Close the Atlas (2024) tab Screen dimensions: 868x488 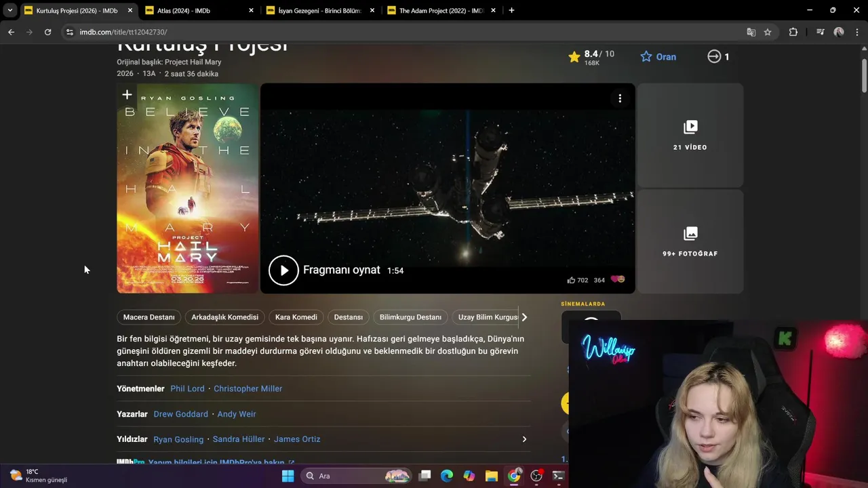pos(251,11)
